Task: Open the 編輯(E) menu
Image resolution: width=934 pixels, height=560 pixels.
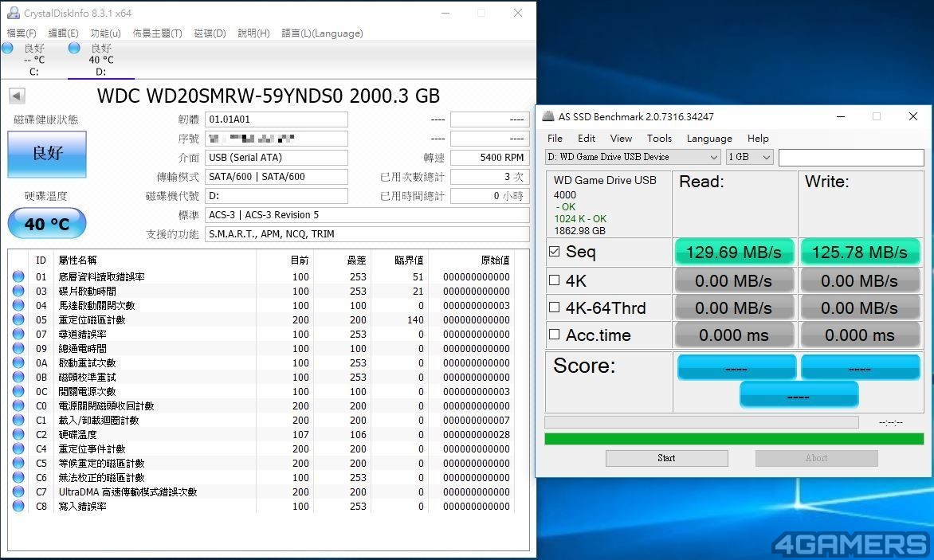Action: pos(63,33)
